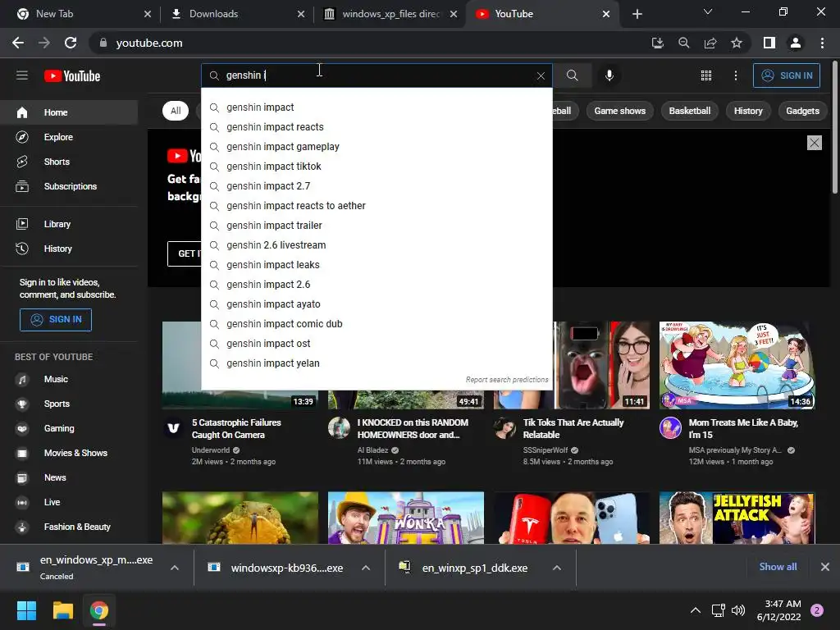The height and width of the screenshot is (630, 840).
Task: Select the Game shows filter chip
Action: pyautogui.click(x=620, y=111)
